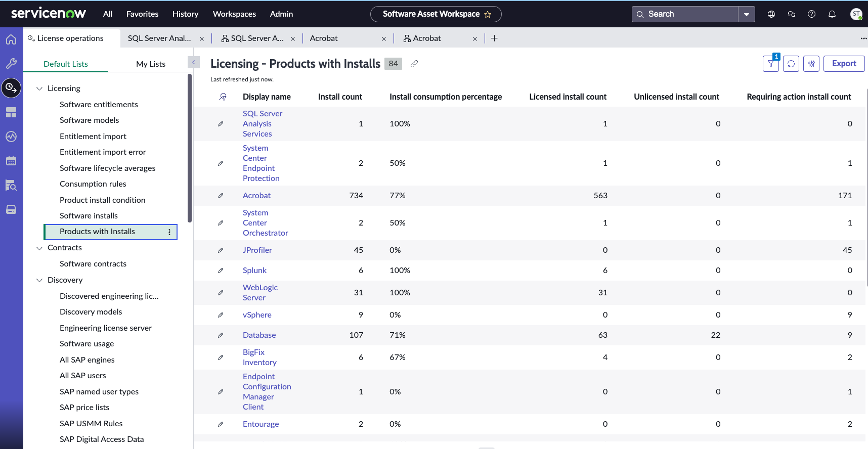Click the filter funnel icon
The width and height of the screenshot is (868, 449).
click(x=771, y=64)
